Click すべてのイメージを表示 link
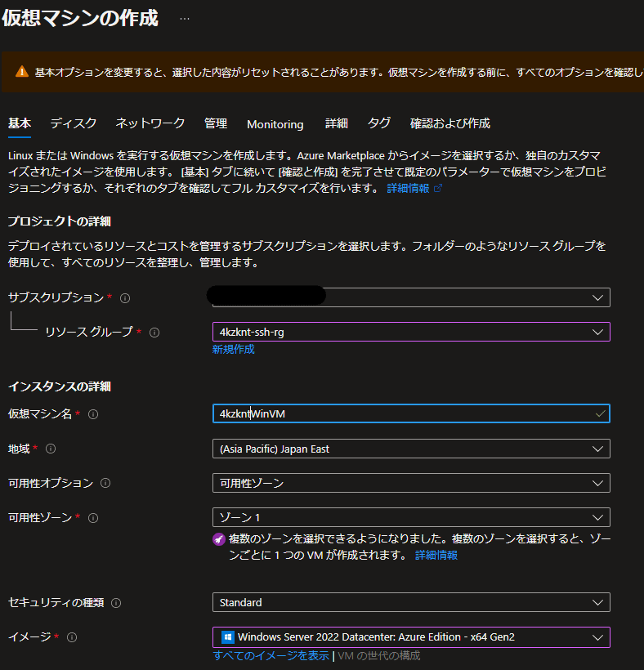 271,655
